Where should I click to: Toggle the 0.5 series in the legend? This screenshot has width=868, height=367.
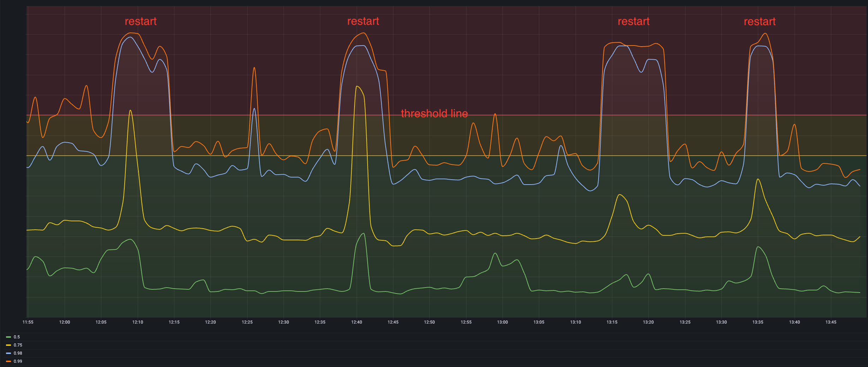tap(17, 337)
